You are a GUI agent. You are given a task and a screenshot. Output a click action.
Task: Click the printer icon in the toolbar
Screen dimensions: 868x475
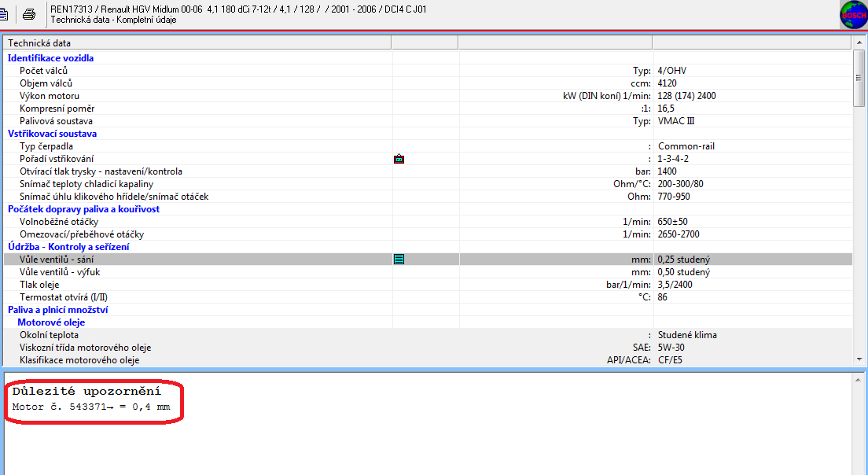[x=29, y=14]
